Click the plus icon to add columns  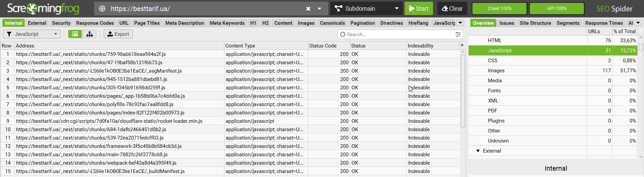(x=462, y=45)
